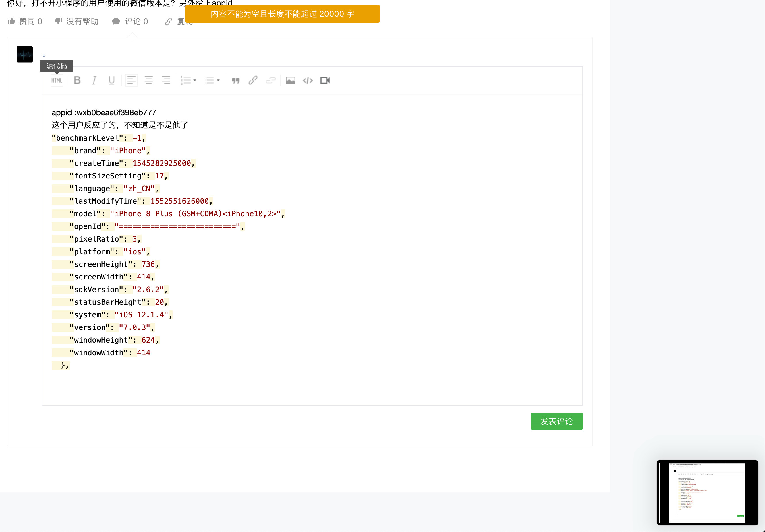Click the screenshot preview thumbnail
The width and height of the screenshot is (765, 532).
coord(707,492)
